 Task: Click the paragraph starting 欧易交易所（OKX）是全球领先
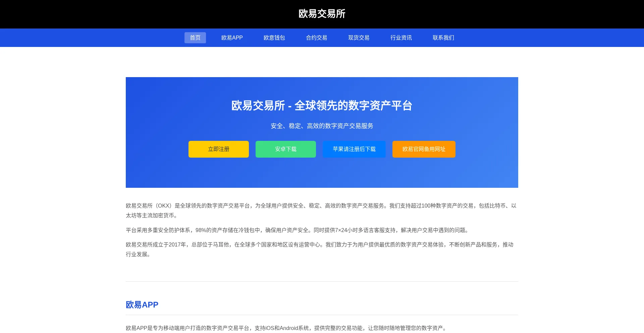point(322,210)
